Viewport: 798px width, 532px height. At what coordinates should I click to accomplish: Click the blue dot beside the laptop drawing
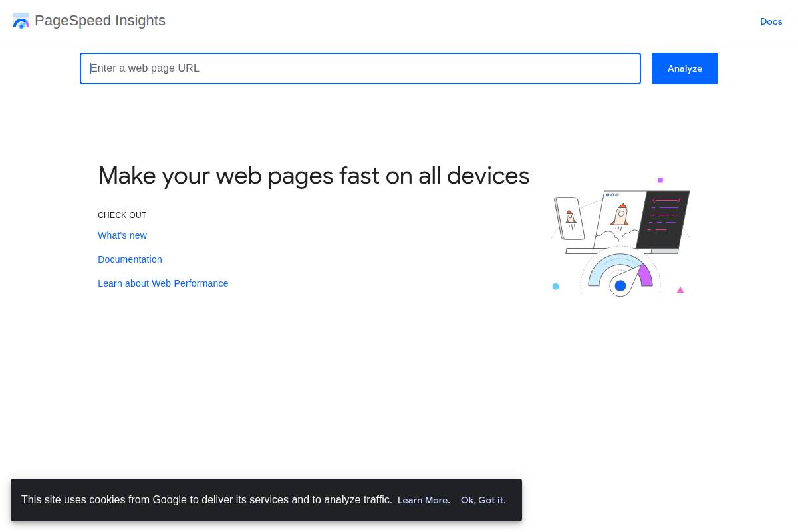pyautogui.click(x=556, y=286)
